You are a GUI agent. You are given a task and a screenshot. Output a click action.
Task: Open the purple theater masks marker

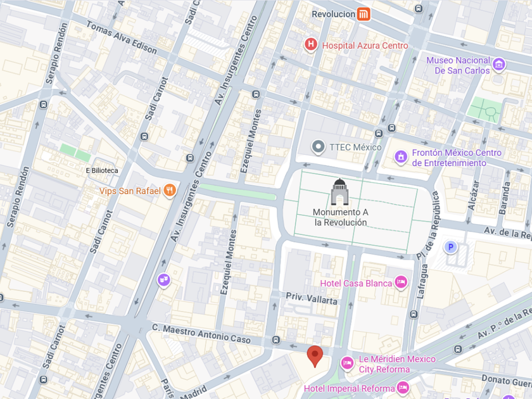tap(163, 280)
